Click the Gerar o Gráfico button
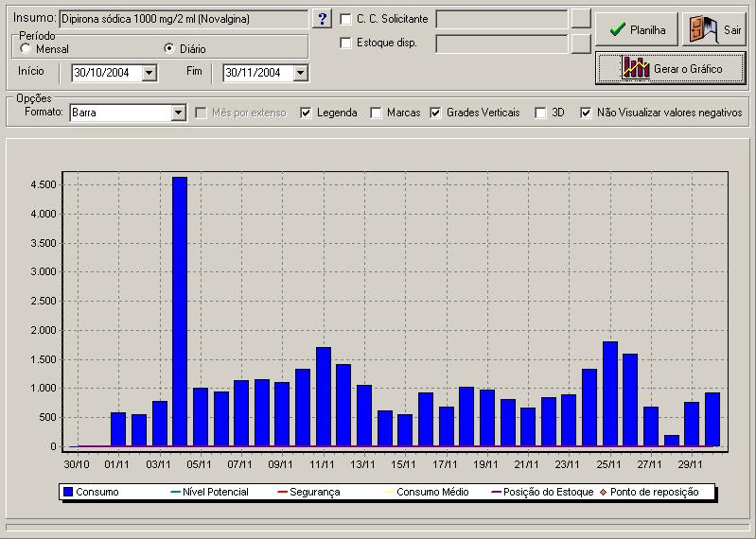756x539 pixels. pyautogui.click(x=671, y=68)
